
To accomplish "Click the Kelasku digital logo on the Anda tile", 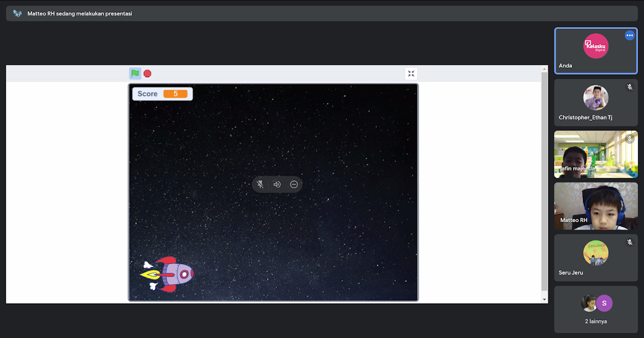I will point(596,46).
